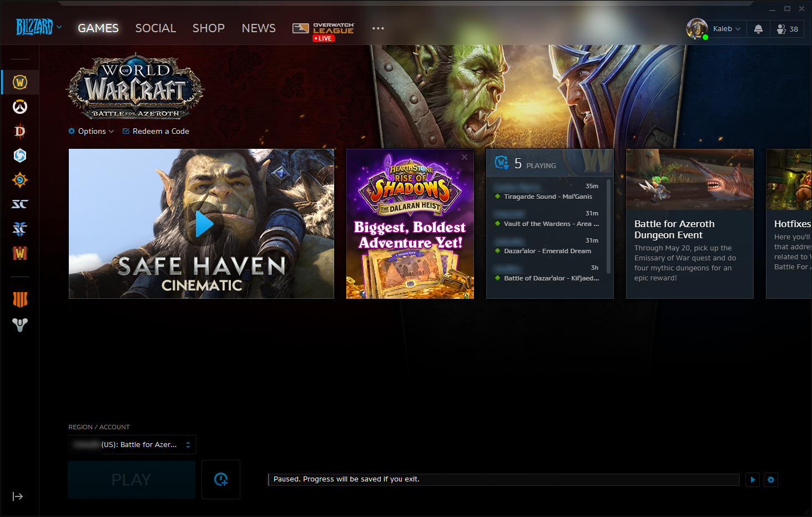Image resolution: width=812 pixels, height=517 pixels.
Task: Switch to the NEWS tab
Action: tap(259, 28)
